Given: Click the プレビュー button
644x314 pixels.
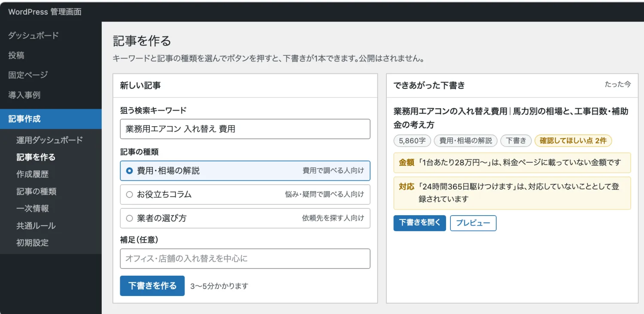Looking at the screenshot, I should [x=473, y=223].
